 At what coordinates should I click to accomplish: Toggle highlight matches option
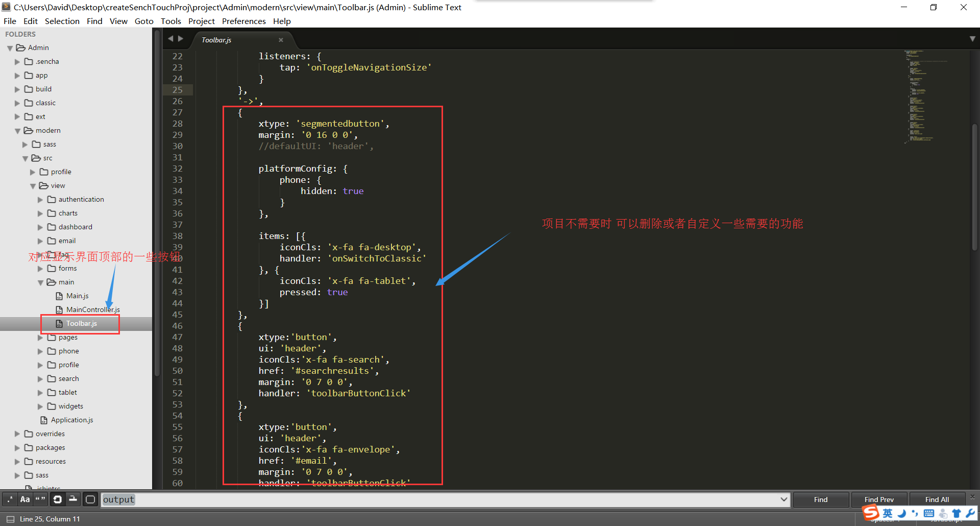[90, 499]
